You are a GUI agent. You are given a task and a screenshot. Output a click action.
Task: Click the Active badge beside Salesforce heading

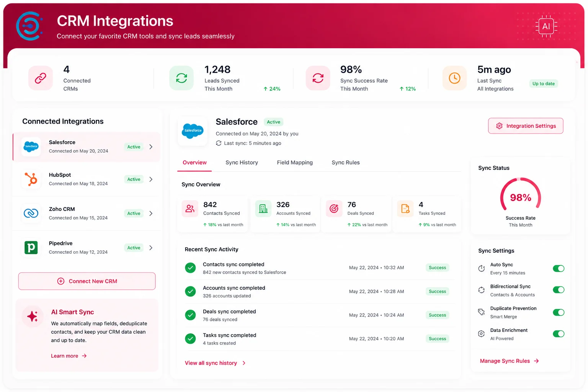(x=274, y=122)
